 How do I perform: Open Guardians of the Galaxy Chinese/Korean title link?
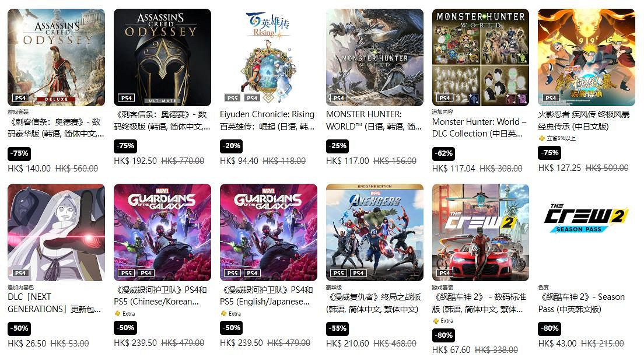tap(160, 296)
